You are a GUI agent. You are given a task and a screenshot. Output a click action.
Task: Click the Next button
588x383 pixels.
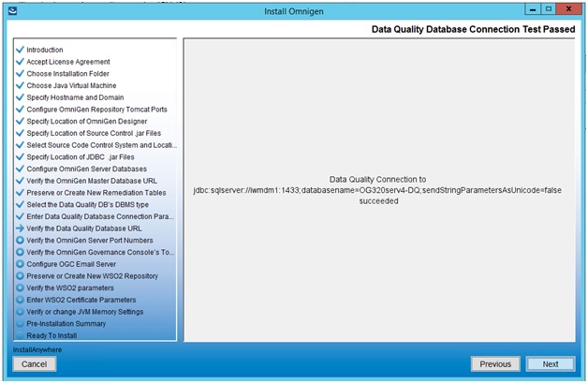click(551, 364)
